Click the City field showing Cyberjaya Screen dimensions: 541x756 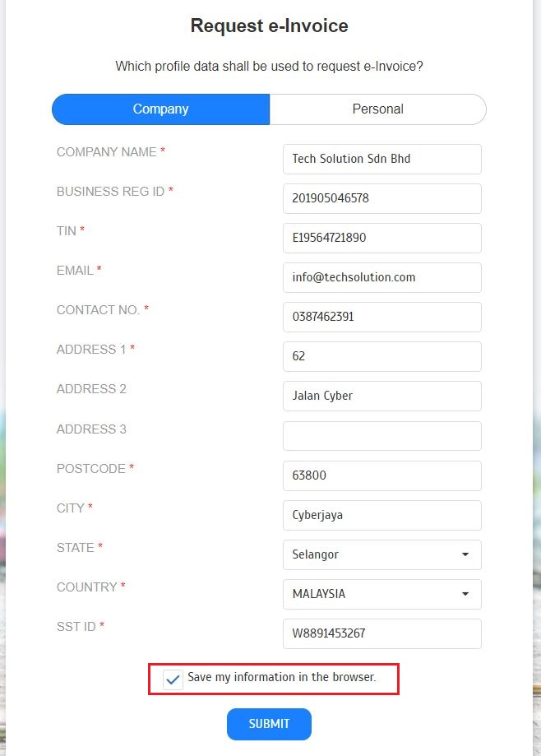(x=381, y=515)
